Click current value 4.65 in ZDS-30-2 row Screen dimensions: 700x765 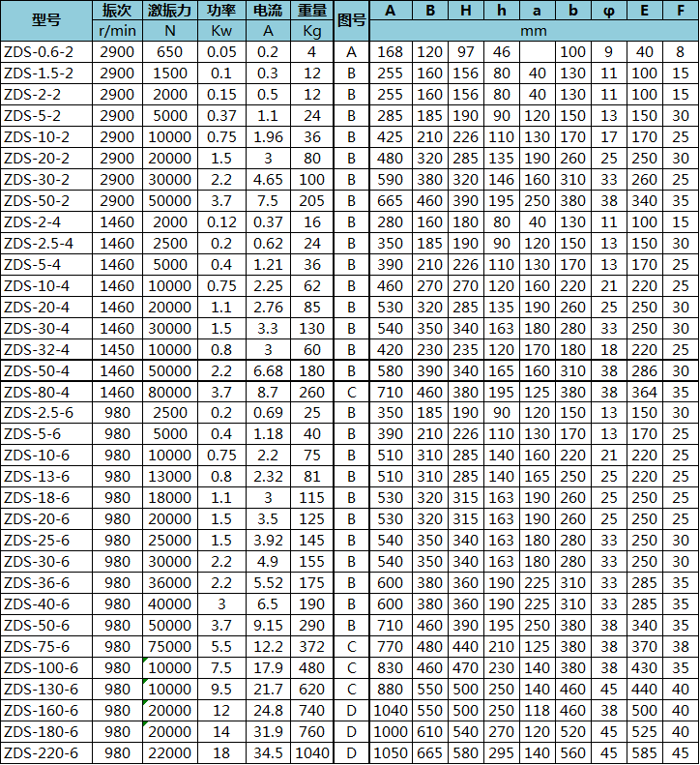[268, 180]
